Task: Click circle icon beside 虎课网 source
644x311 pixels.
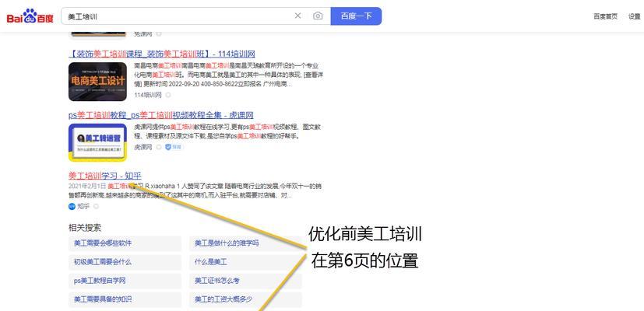Action: pos(158,146)
